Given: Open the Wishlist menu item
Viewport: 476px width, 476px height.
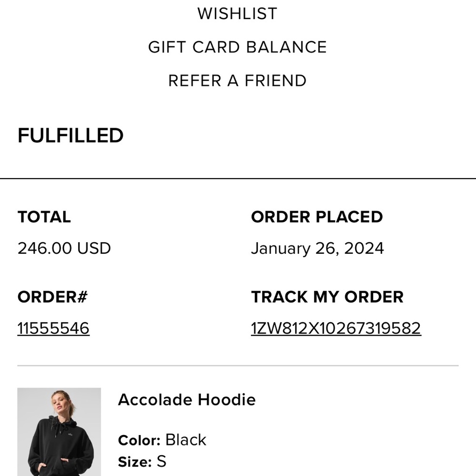Looking at the screenshot, I should pyautogui.click(x=237, y=14).
